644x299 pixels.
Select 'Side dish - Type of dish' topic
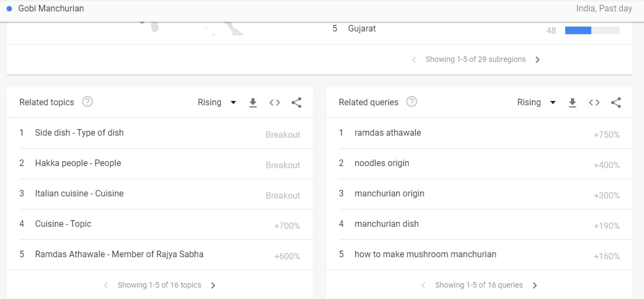(160, 133)
